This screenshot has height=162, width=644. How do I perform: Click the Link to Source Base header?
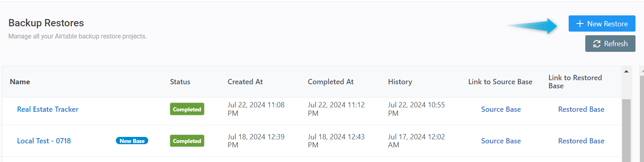click(500, 82)
